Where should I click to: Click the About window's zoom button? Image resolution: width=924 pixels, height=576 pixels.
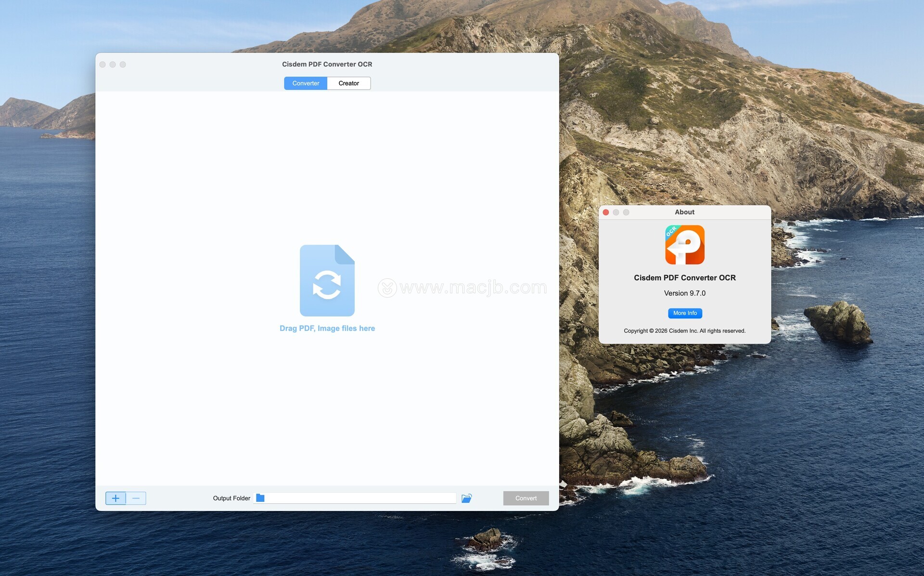pyautogui.click(x=626, y=212)
